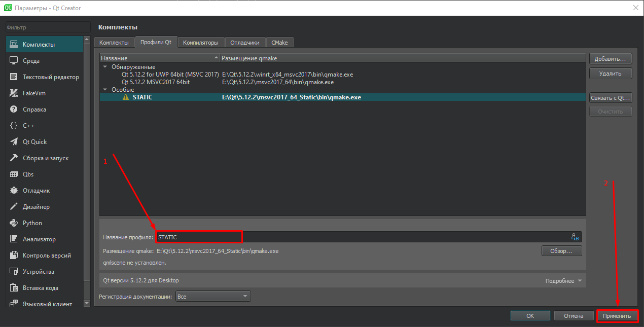644x327 pixels.
Task: Collapse the Особые tree group
Action: point(105,90)
